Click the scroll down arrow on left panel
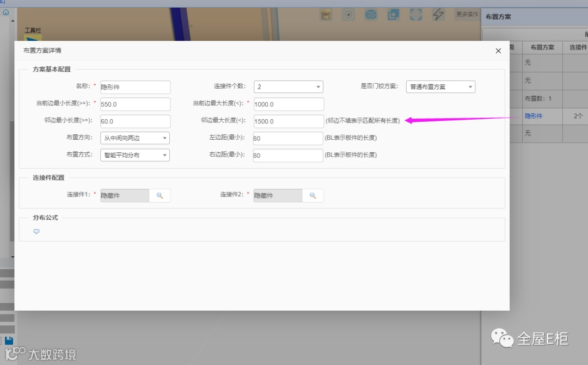 click(13, 257)
